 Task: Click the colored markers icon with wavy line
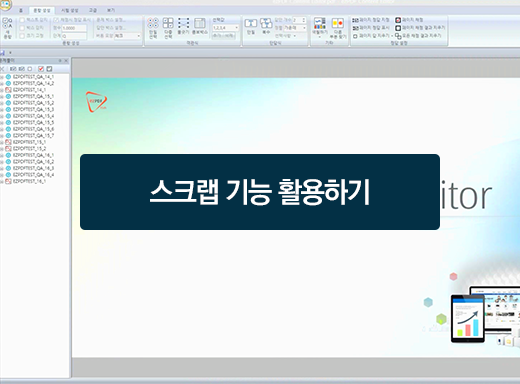(320, 23)
